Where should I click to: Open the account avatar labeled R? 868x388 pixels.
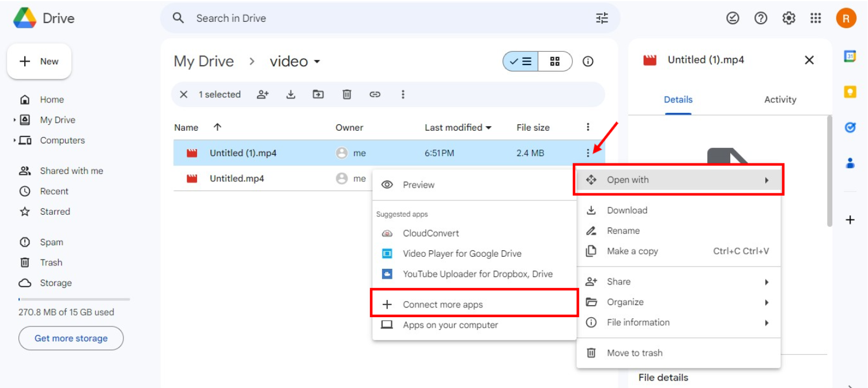(846, 18)
